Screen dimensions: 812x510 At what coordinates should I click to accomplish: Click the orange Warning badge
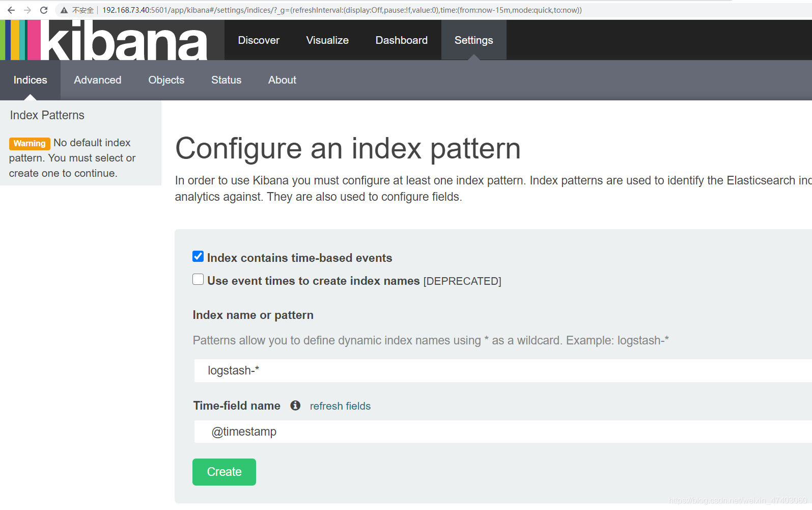pyautogui.click(x=30, y=144)
